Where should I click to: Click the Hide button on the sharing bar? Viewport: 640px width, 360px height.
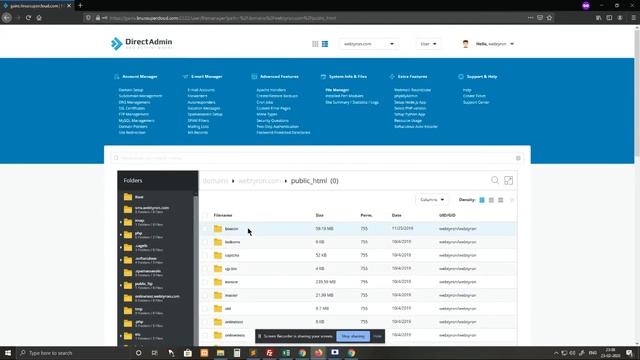tap(377, 336)
